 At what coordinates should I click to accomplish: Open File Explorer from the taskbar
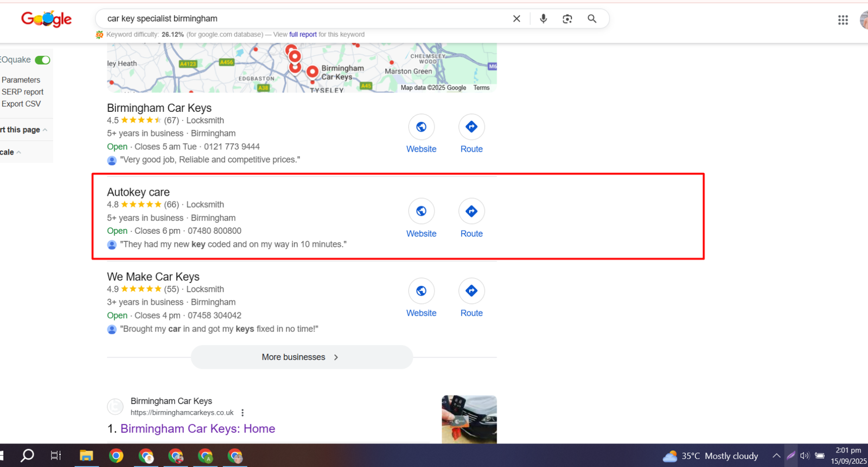[86, 456]
